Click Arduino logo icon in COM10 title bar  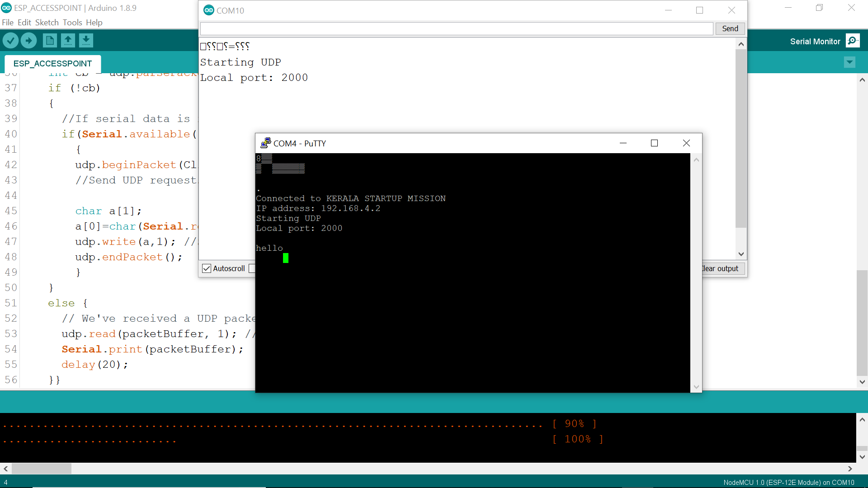208,10
